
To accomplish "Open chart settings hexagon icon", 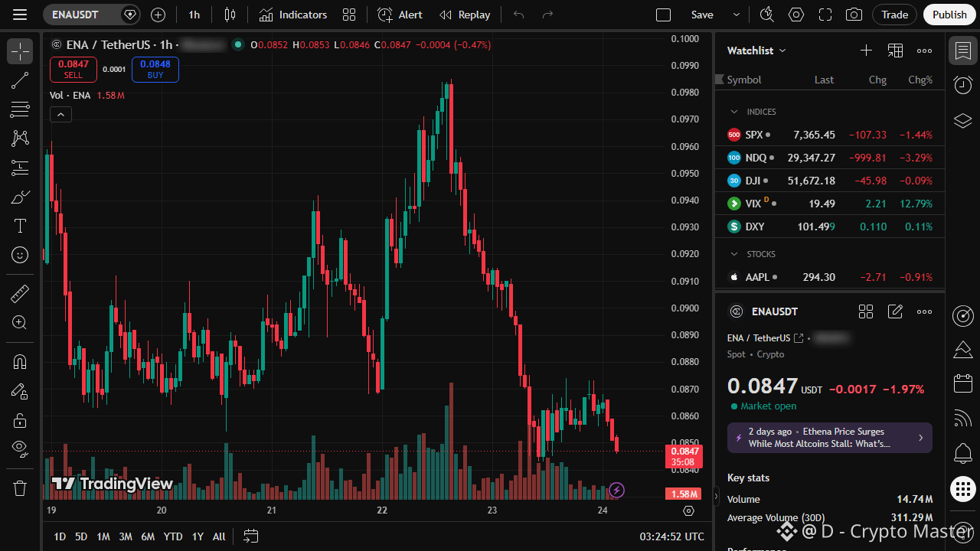I will tap(796, 15).
